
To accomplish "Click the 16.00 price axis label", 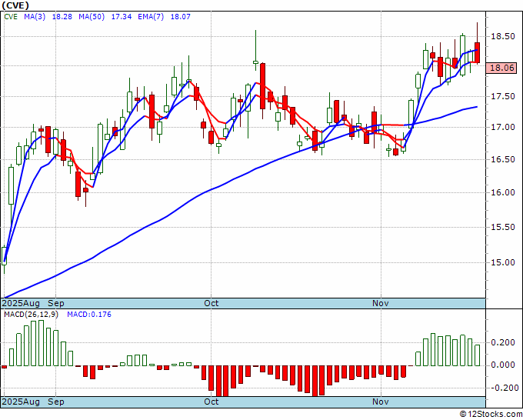I will point(502,193).
